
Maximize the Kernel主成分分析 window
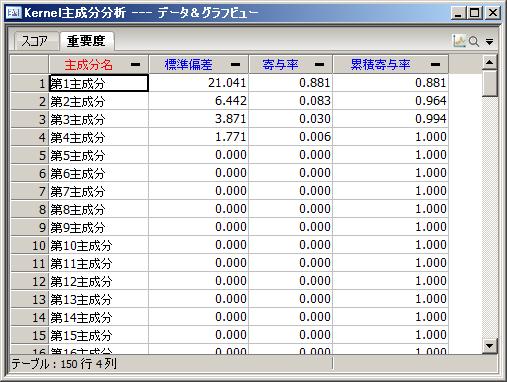point(475,13)
